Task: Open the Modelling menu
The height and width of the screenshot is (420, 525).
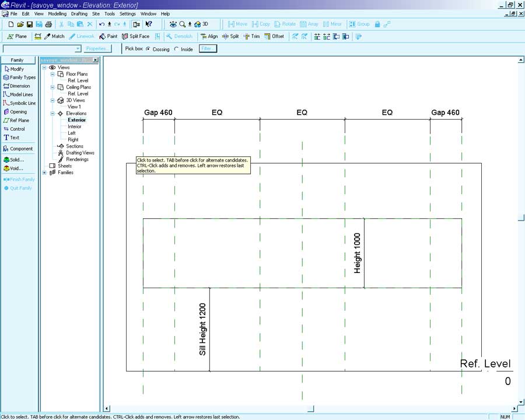Action: pyautogui.click(x=57, y=13)
